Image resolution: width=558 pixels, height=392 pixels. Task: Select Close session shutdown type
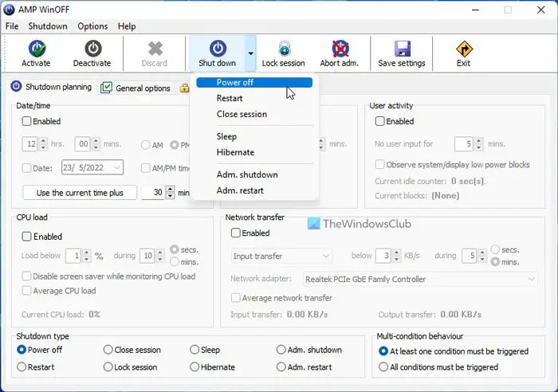click(x=108, y=350)
